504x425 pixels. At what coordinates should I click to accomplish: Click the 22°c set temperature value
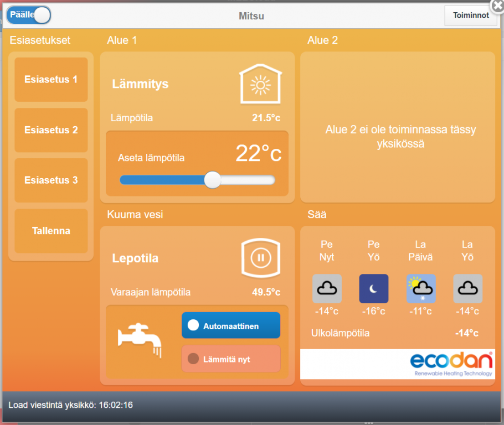pyautogui.click(x=258, y=154)
